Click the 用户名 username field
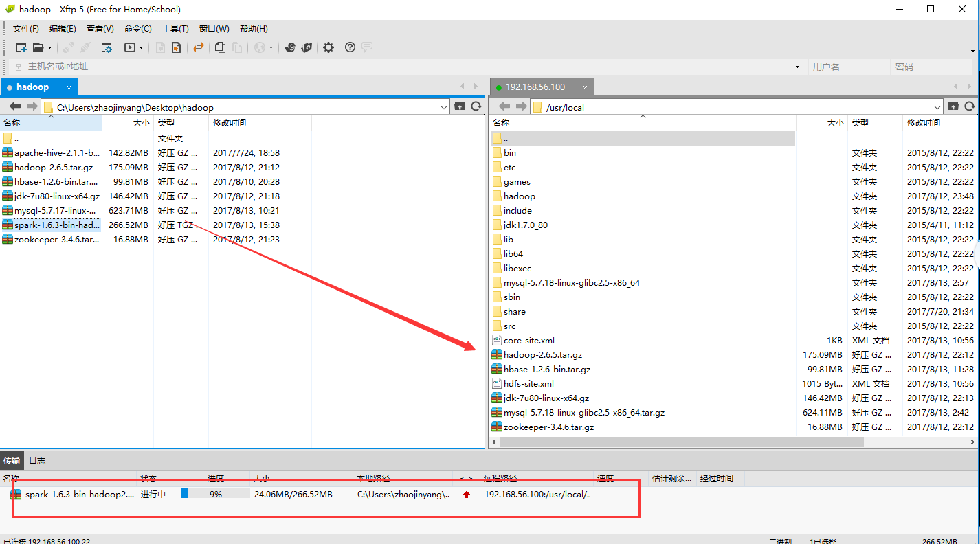Viewport: 980px width, 544px height. (x=849, y=67)
